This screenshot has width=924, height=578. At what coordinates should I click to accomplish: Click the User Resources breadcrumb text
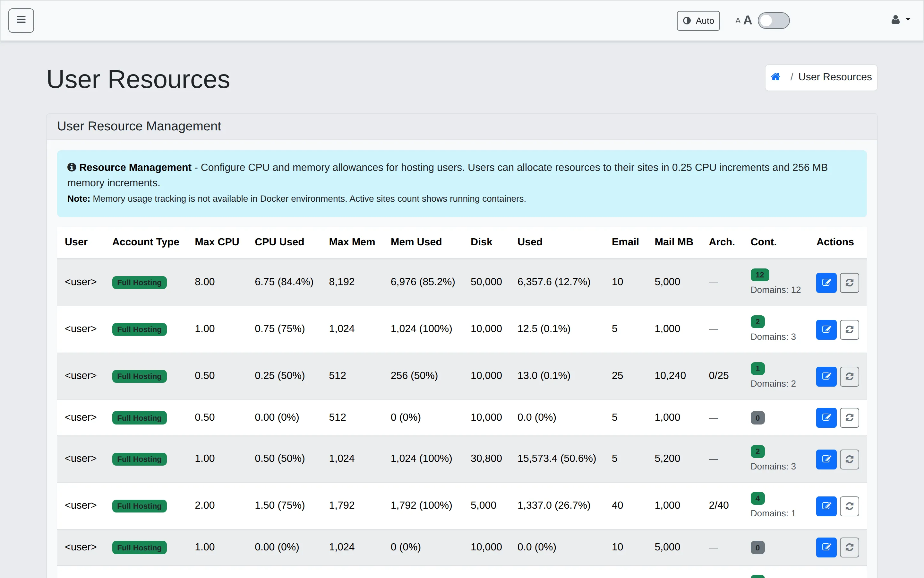click(835, 77)
